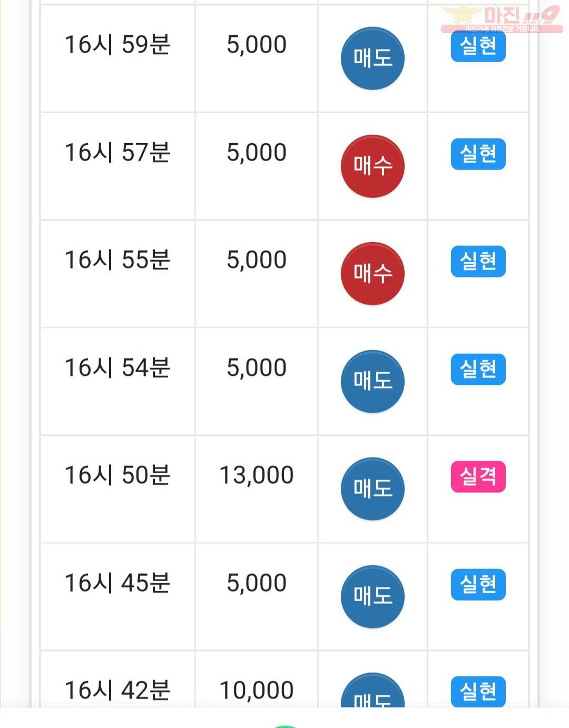Click the blue 매도 circle for 16시 59분
This screenshot has height=728, width=569.
point(372,58)
